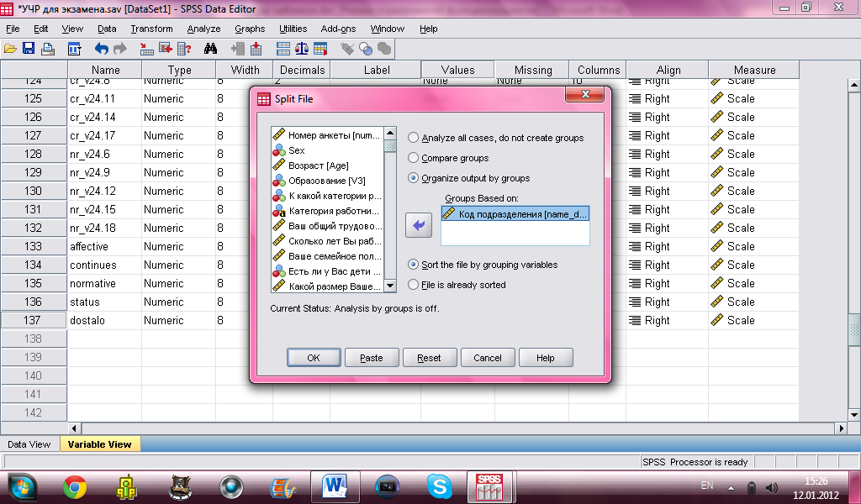Image resolution: width=861 pixels, height=504 pixels.
Task: Click the main window scroll down arrow
Action: pos(854,415)
